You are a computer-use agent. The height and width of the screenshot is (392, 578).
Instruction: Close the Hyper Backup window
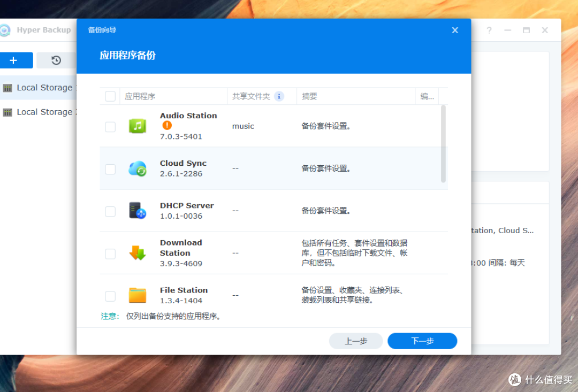click(545, 30)
